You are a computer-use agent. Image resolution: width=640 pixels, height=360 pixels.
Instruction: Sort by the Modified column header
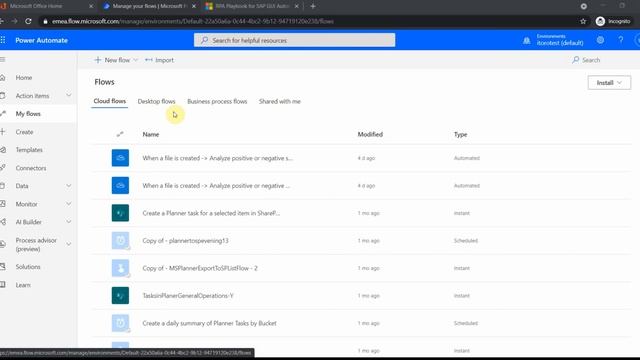(370, 134)
